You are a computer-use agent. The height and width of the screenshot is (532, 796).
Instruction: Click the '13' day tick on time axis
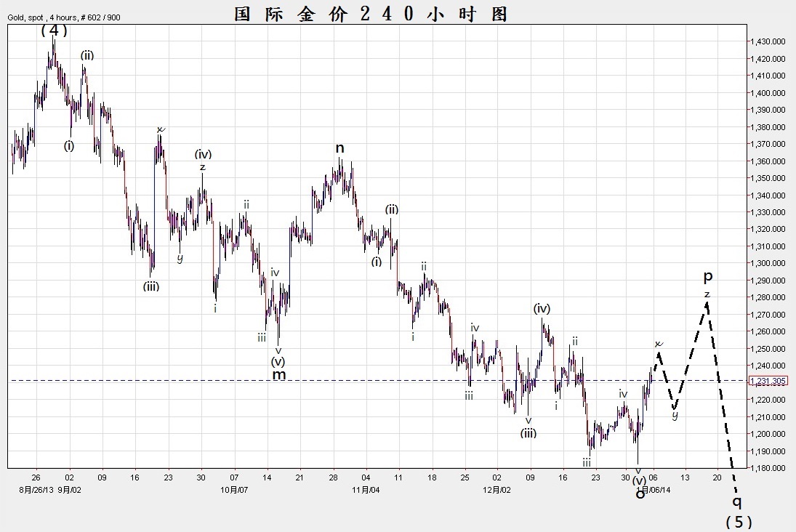click(685, 477)
